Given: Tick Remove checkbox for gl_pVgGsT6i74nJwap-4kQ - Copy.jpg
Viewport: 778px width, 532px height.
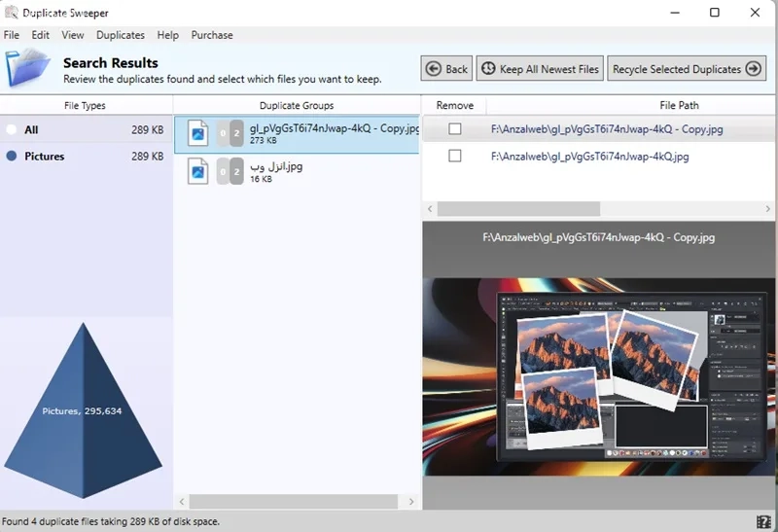Looking at the screenshot, I should coord(454,129).
